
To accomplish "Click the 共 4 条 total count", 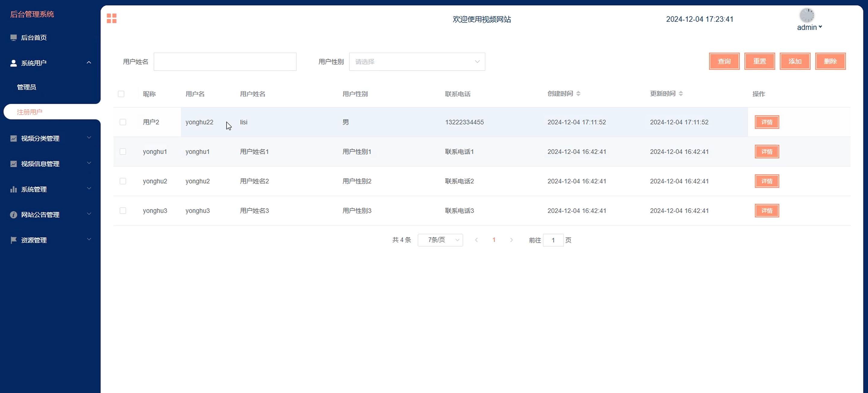I will pos(402,240).
